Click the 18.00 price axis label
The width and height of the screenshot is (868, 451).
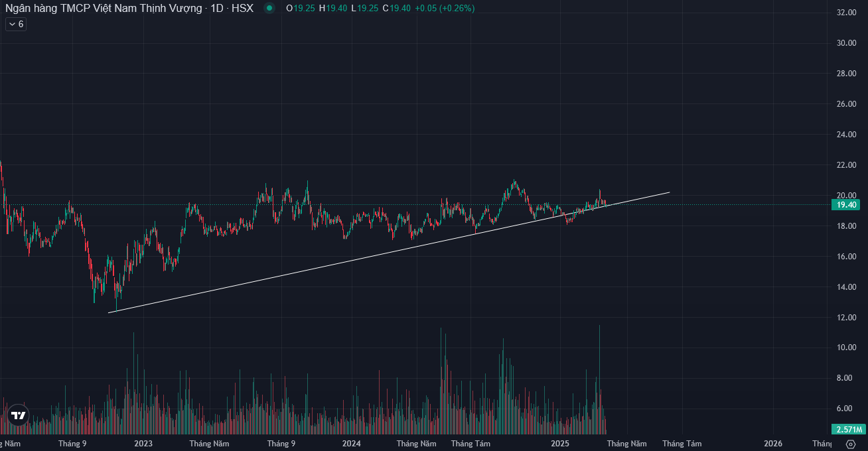click(x=845, y=226)
